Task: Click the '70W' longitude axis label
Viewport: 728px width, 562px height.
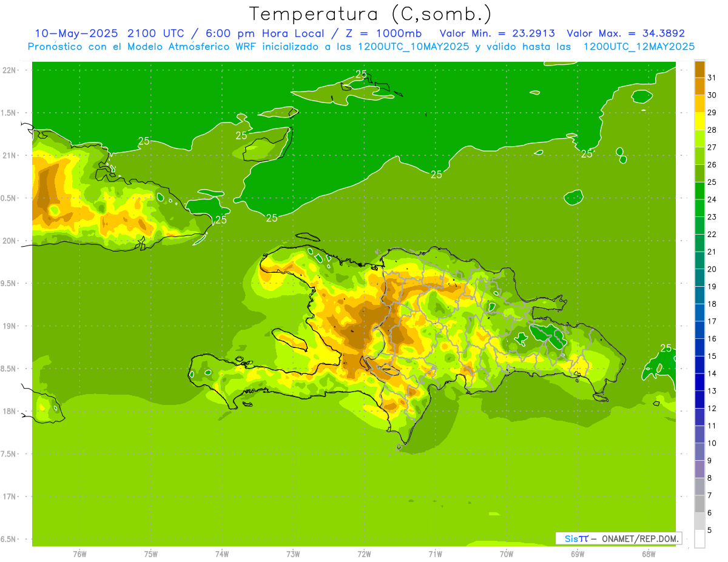Action: 506,554
